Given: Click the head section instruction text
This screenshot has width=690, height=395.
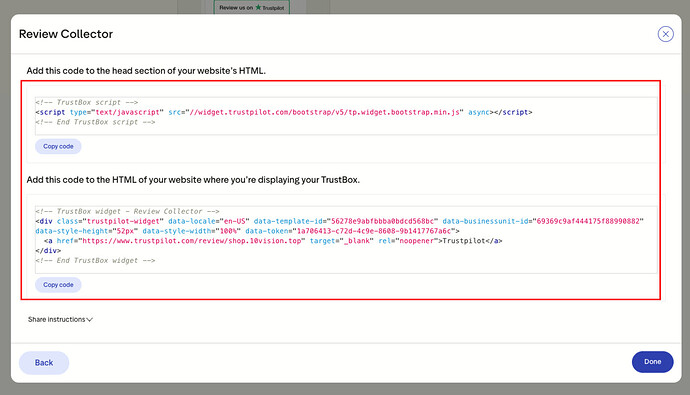Looking at the screenshot, I should [146, 71].
